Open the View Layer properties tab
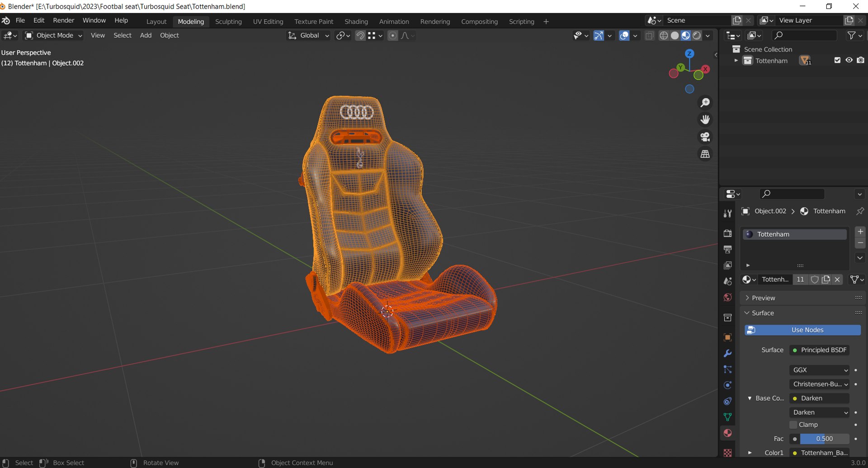This screenshot has height=468, width=868. click(x=727, y=265)
